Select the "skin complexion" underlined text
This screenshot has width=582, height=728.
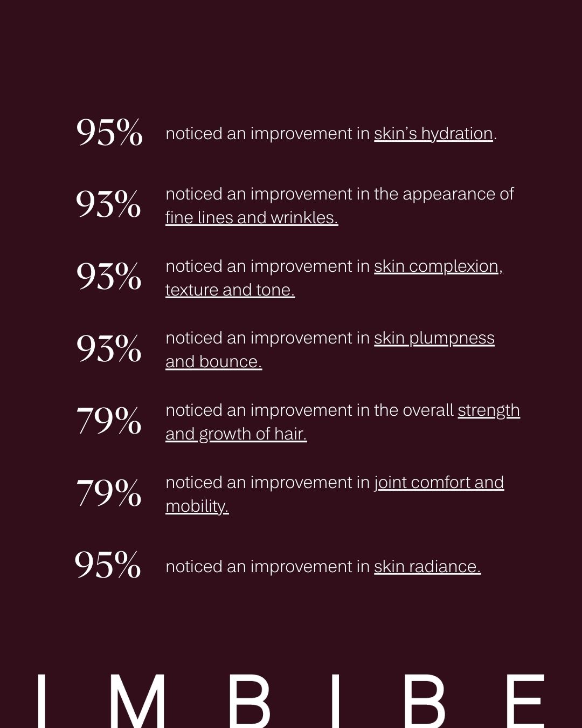tap(438, 266)
